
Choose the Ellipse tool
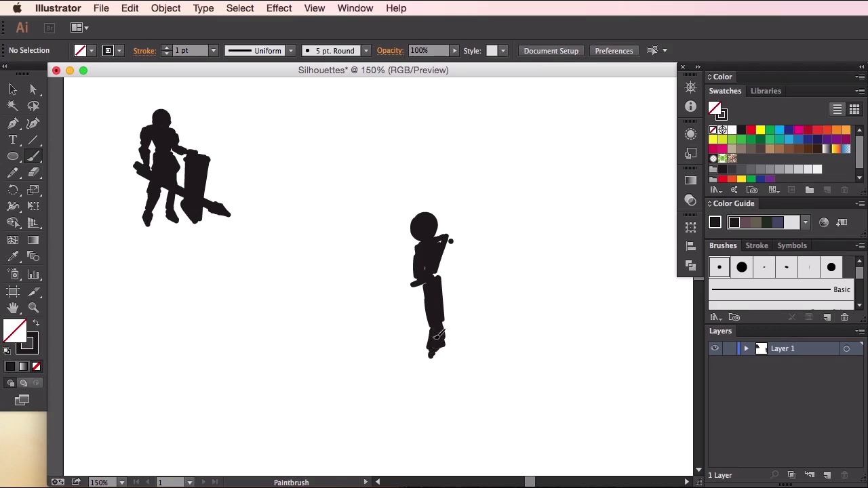click(x=13, y=156)
